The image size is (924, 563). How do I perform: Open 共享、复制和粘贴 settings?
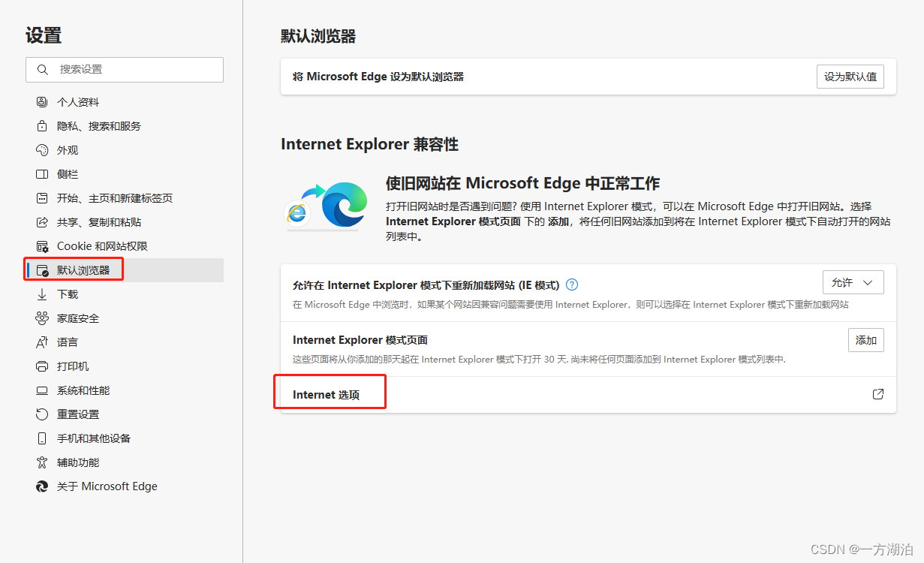tap(125, 222)
